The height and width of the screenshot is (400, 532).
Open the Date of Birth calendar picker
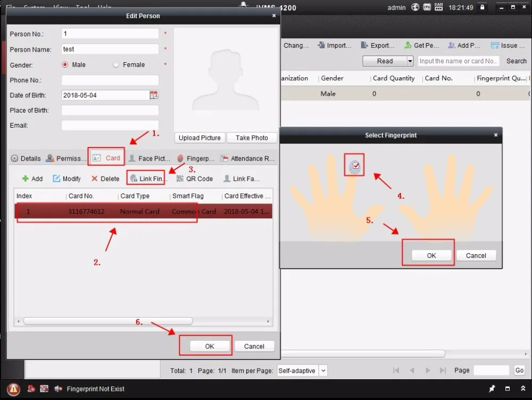point(154,95)
